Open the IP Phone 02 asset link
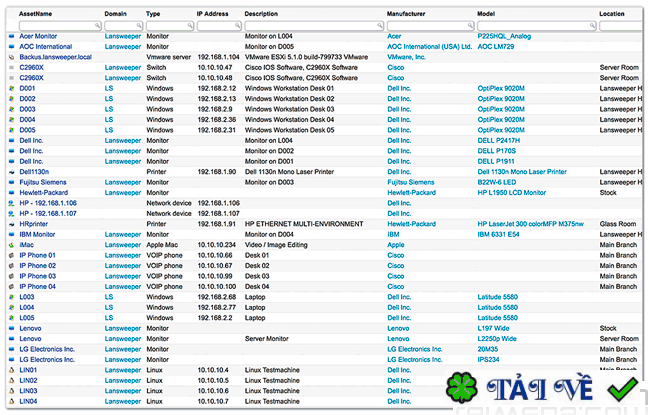650x415 pixels. (x=38, y=266)
